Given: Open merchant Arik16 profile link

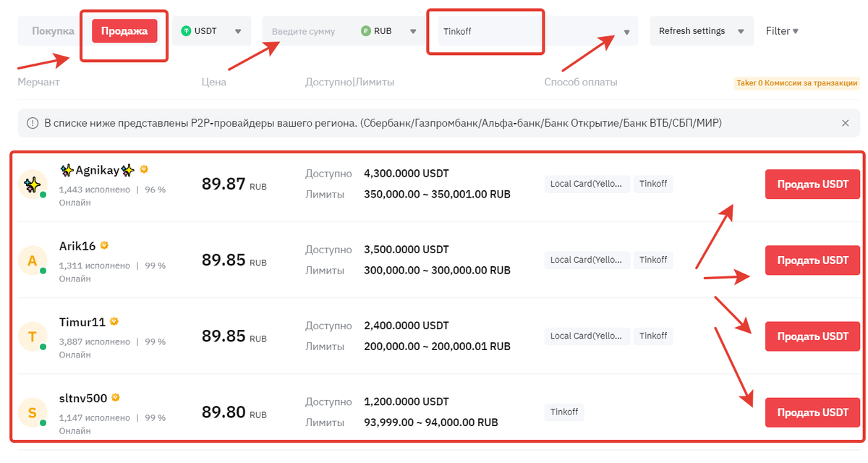Looking at the screenshot, I should coord(77,246).
